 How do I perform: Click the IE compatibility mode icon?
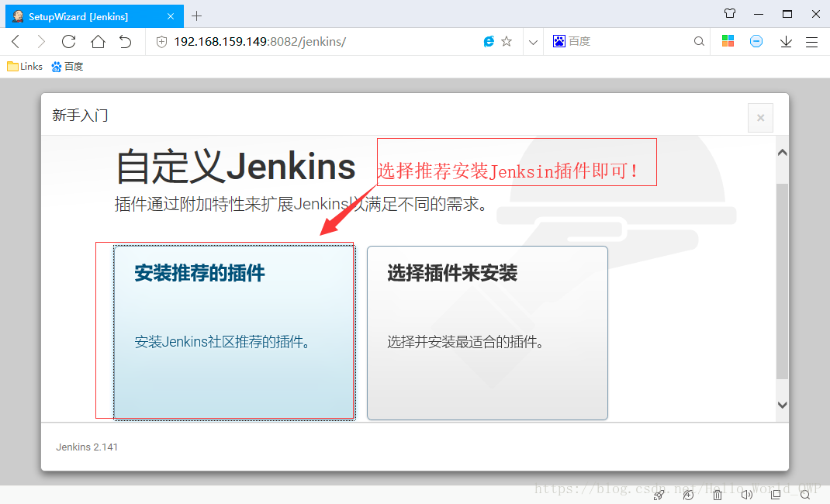point(489,41)
